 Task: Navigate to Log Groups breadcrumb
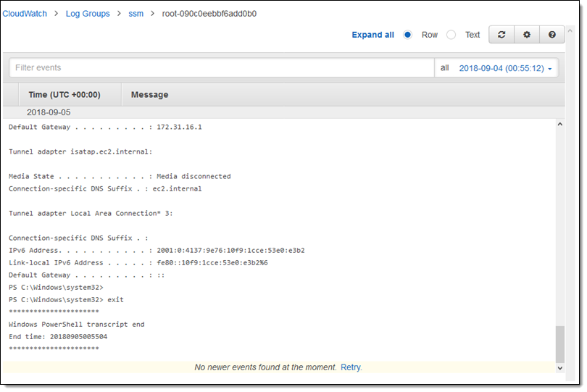pyautogui.click(x=87, y=14)
